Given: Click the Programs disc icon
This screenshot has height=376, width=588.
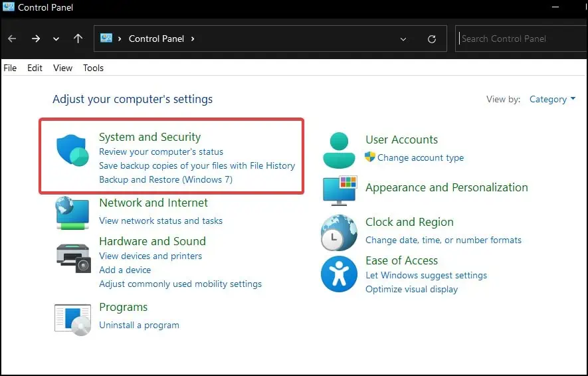Looking at the screenshot, I should pyautogui.click(x=72, y=318).
